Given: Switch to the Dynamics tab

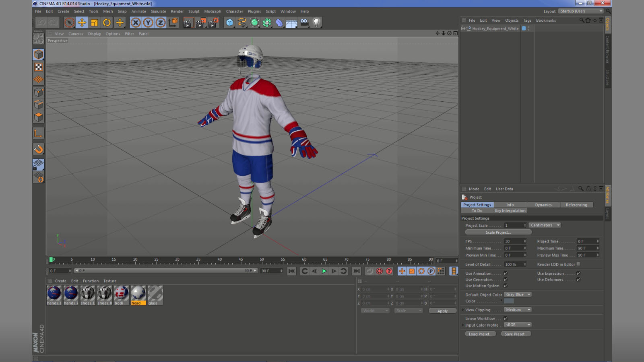Looking at the screenshot, I should [x=543, y=205].
